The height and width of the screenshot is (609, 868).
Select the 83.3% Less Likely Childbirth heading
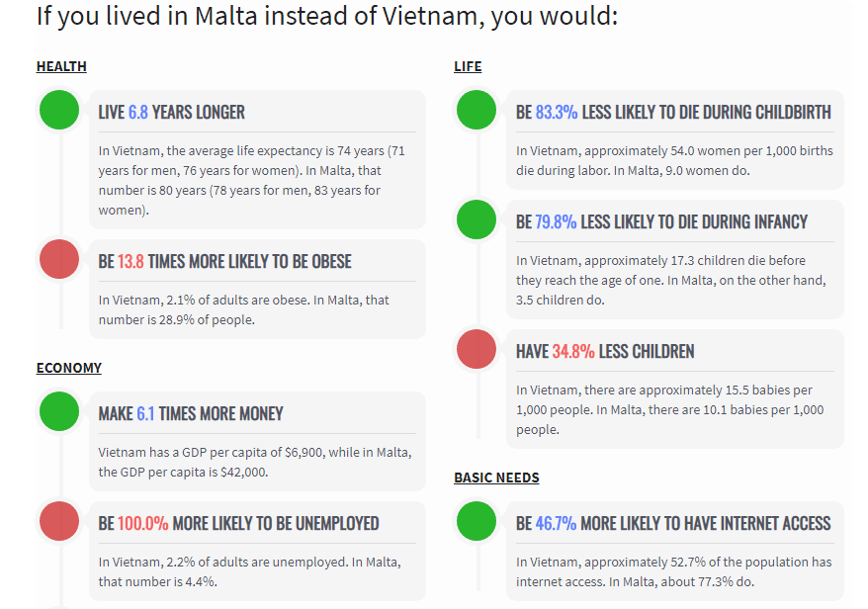[x=673, y=112]
